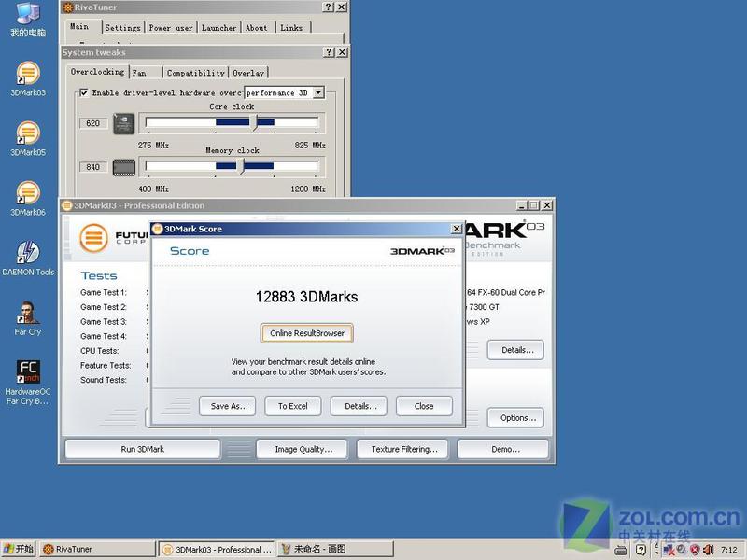
Task: Click the Core clock slider handle
Action: click(x=254, y=122)
